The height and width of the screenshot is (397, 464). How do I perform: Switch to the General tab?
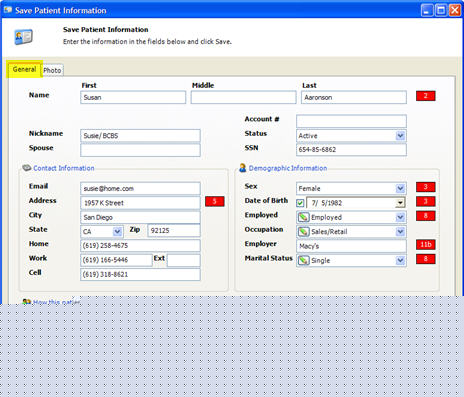24,69
